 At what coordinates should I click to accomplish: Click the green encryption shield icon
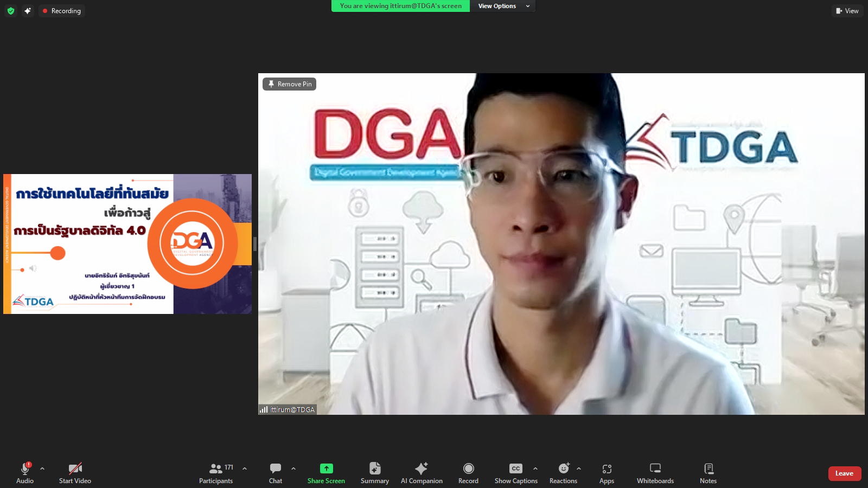tap(11, 11)
